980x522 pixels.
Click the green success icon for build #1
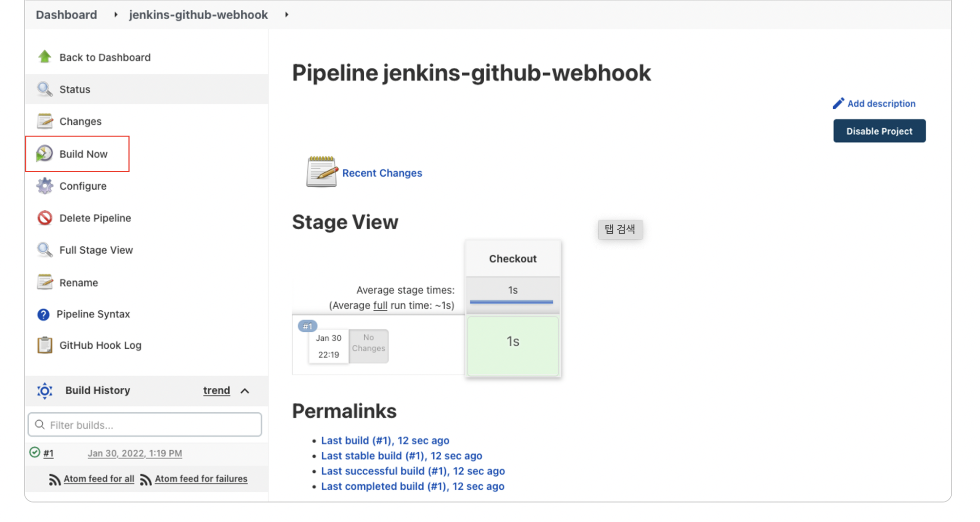click(x=35, y=452)
